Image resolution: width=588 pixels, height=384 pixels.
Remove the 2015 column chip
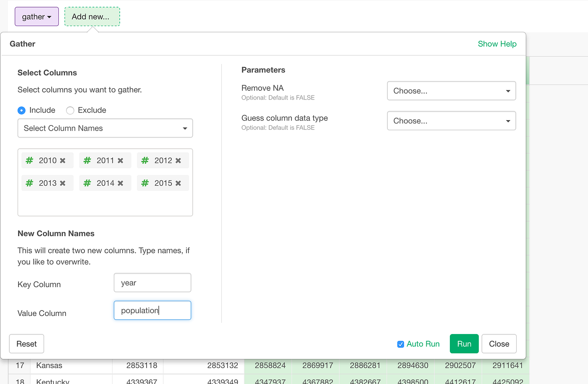[178, 183]
